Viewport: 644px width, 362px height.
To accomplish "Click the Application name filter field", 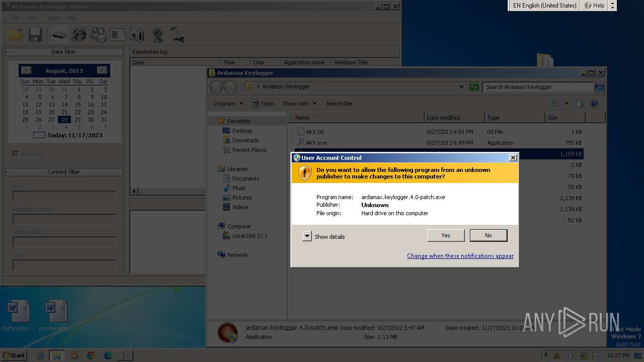I will [x=64, y=219].
